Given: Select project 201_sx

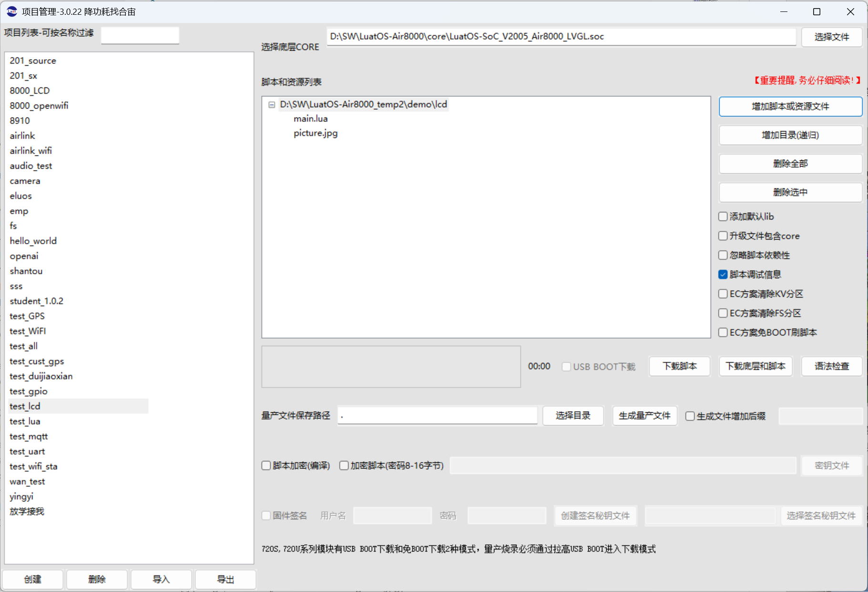Looking at the screenshot, I should [23, 76].
